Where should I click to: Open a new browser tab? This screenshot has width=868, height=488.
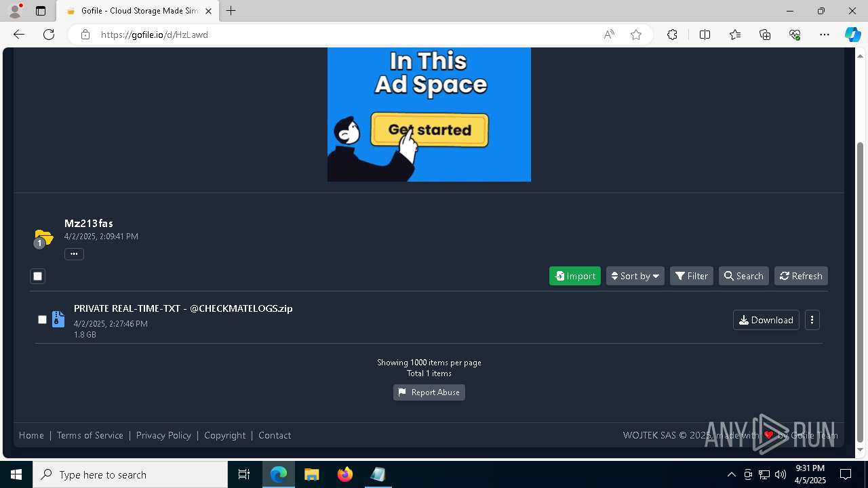(x=231, y=11)
